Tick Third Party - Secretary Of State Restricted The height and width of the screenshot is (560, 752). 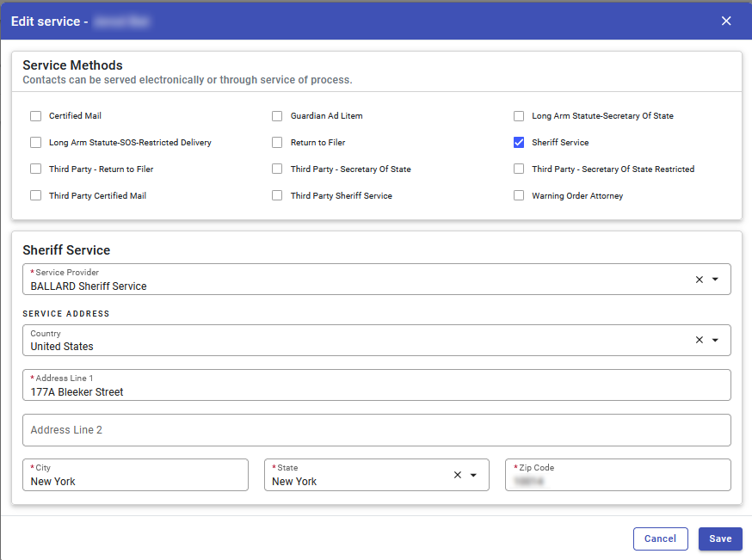coord(519,169)
